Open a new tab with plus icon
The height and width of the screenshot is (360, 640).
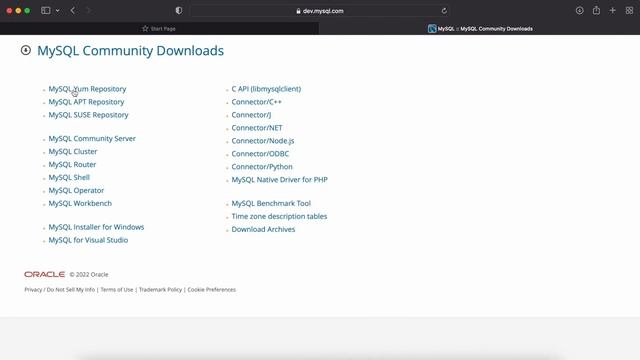pyautogui.click(x=613, y=11)
